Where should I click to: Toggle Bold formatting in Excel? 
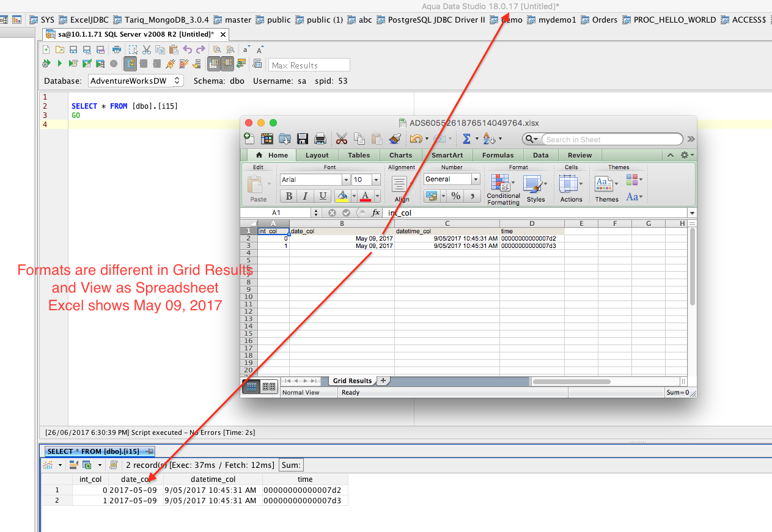(x=289, y=196)
